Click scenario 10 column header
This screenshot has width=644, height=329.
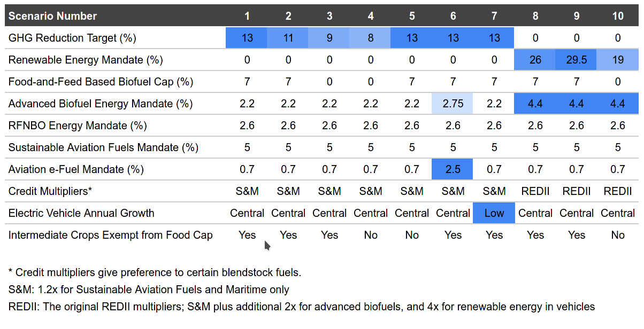click(x=618, y=16)
